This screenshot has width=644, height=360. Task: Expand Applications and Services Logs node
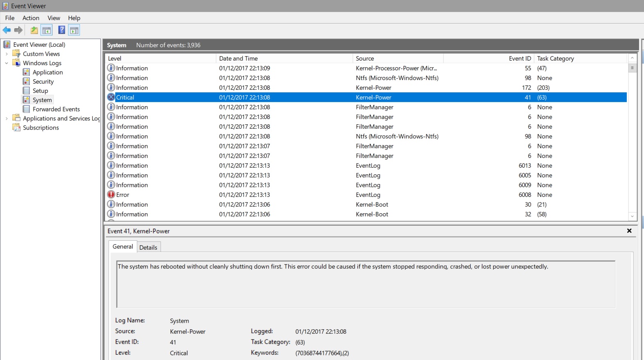click(7, 118)
